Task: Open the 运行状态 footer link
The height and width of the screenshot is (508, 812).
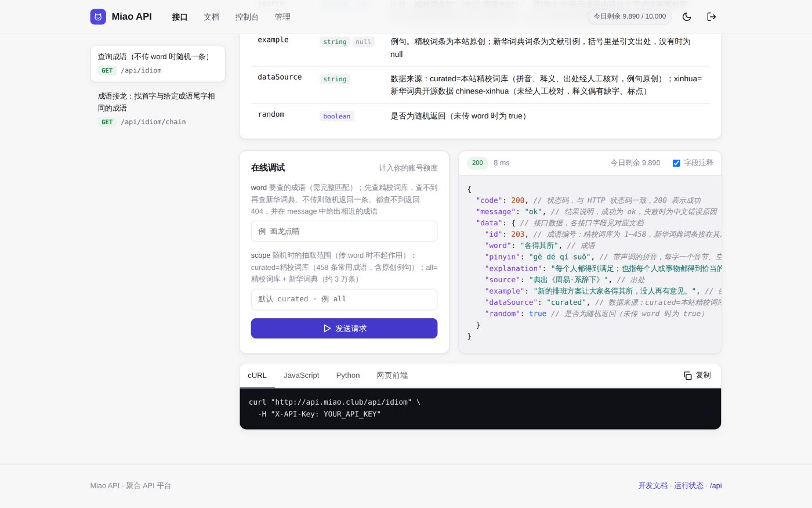Action: 689,486
